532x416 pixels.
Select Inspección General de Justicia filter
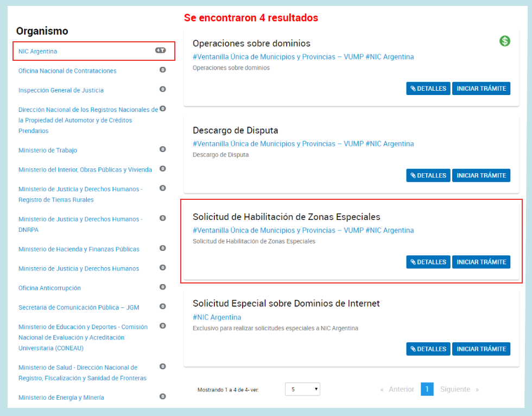click(x=61, y=90)
